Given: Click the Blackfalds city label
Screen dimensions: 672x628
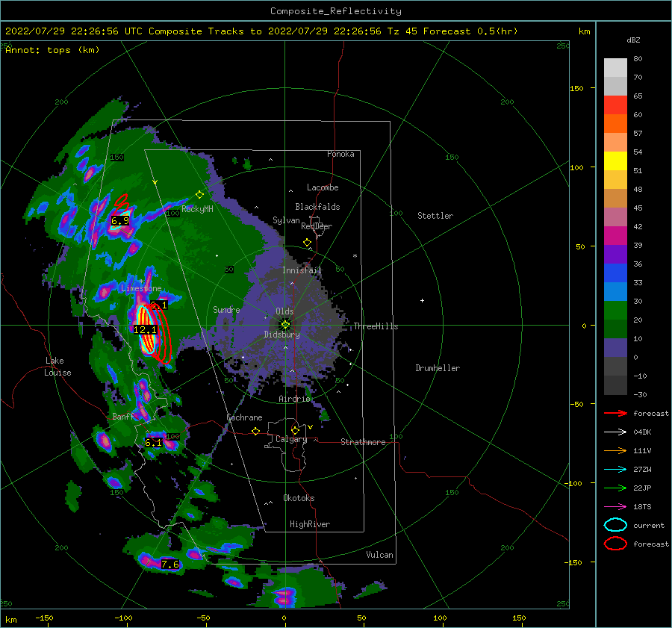Looking at the screenshot, I should (317, 207).
